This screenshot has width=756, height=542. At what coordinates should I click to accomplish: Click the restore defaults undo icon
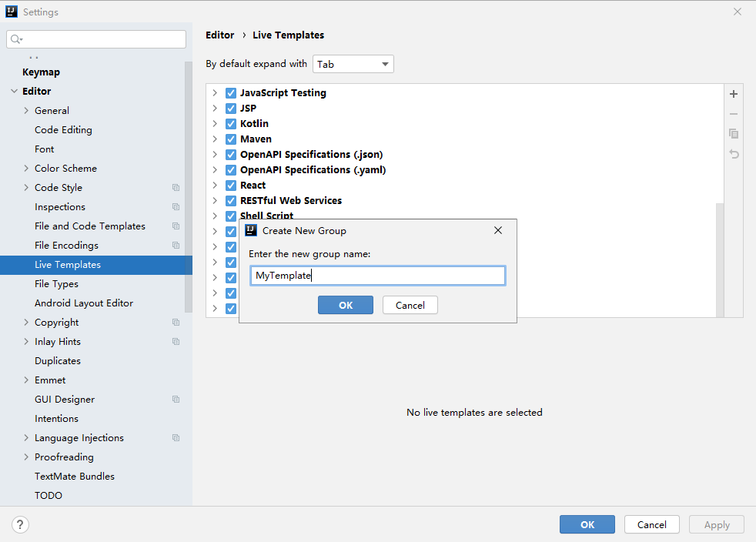734,154
